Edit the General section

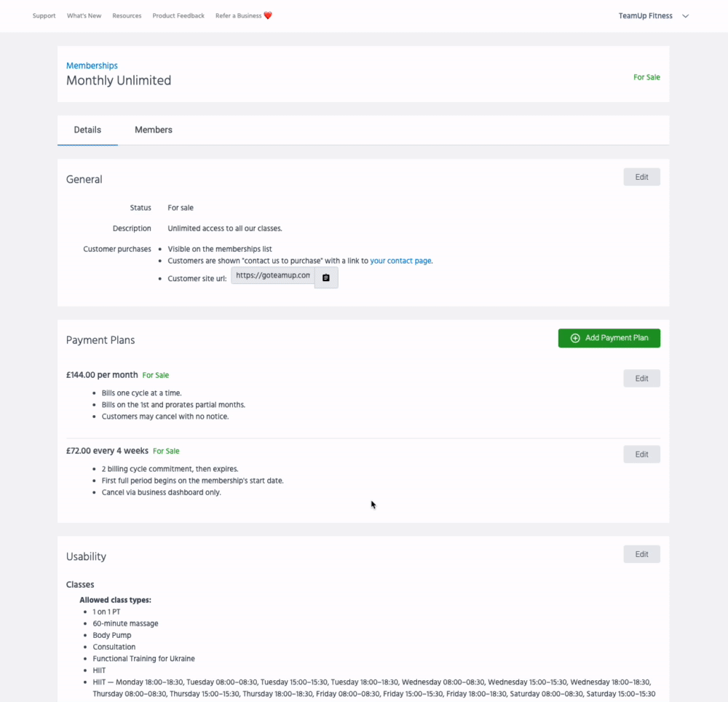pyautogui.click(x=641, y=177)
